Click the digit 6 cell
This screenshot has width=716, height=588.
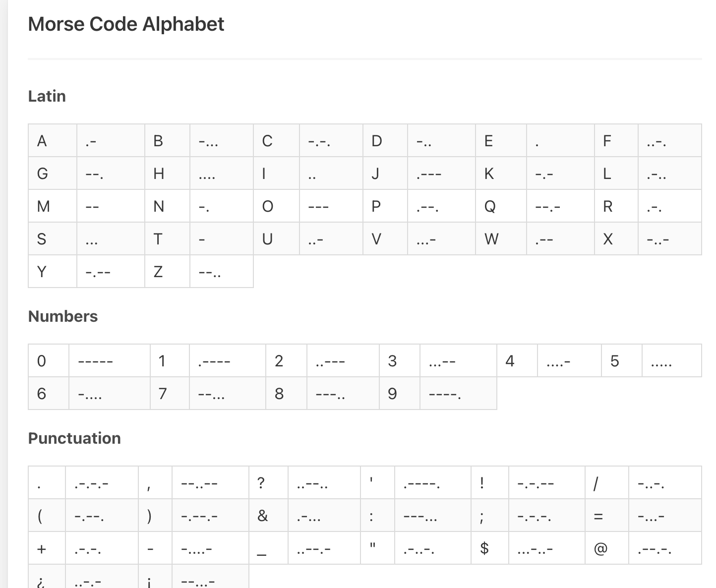coord(49,394)
